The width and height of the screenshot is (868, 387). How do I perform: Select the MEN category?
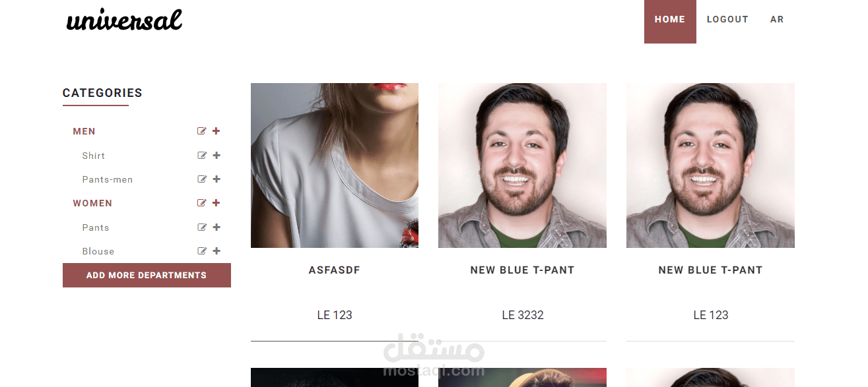[x=84, y=131]
